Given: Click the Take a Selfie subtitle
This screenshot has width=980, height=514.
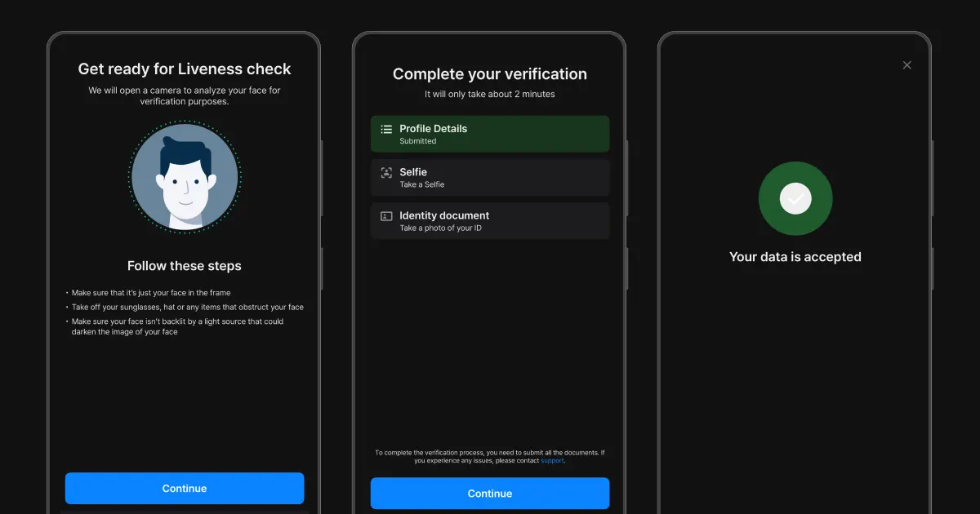Looking at the screenshot, I should [422, 184].
